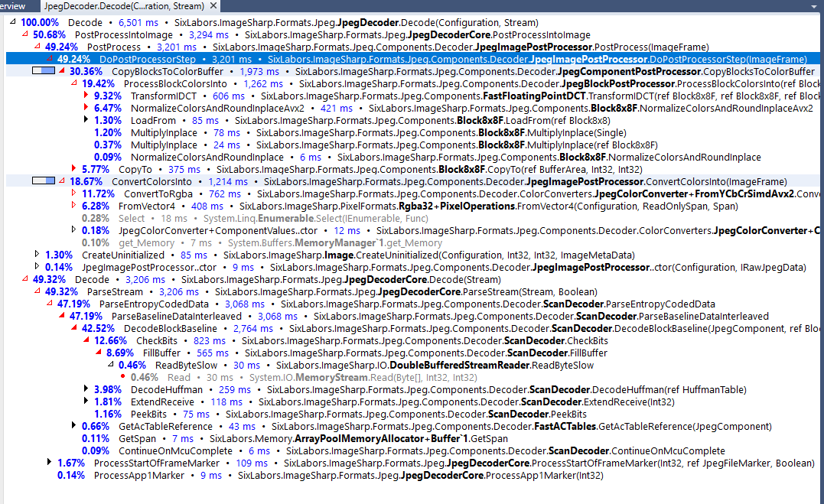824x504 pixels.
Task: Select the MultiplyInplace(Single) 78 ms row
Action: (x=360, y=132)
